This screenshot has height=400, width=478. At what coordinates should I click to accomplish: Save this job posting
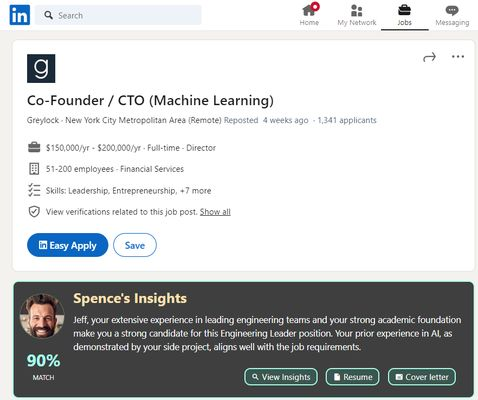(135, 245)
